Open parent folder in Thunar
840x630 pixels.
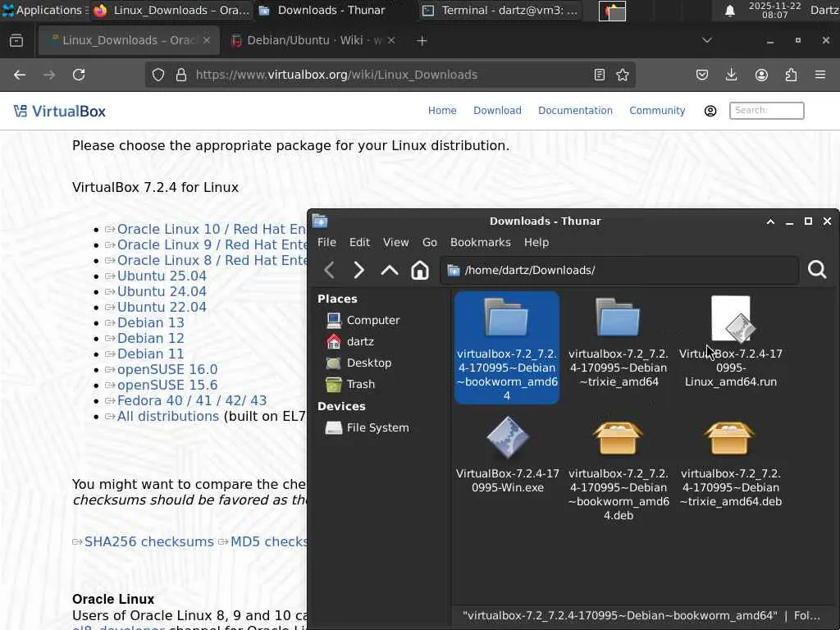(390, 270)
